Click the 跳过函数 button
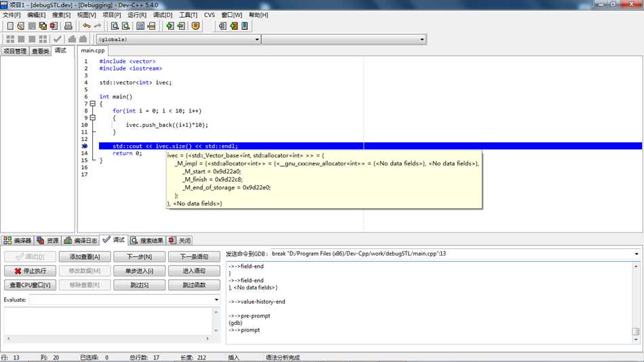This screenshot has height=362, width=644. [194, 285]
